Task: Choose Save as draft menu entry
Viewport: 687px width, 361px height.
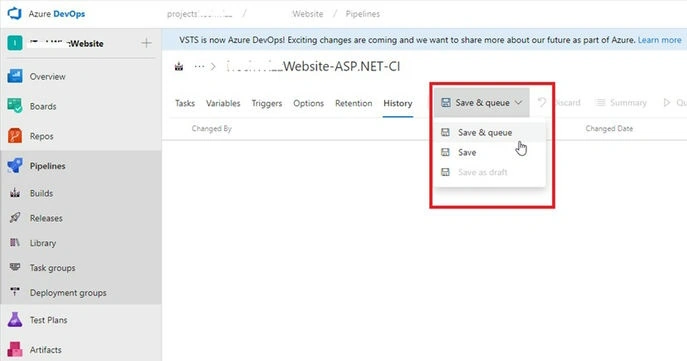Action: click(x=490, y=172)
